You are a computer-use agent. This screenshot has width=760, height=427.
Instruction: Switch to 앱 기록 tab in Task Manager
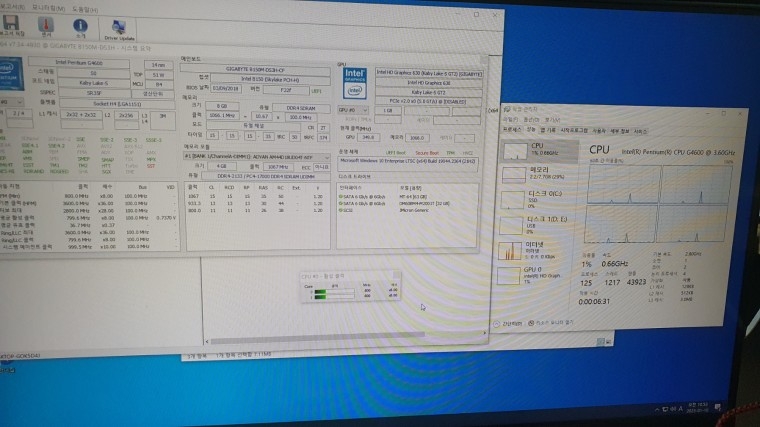coord(548,130)
